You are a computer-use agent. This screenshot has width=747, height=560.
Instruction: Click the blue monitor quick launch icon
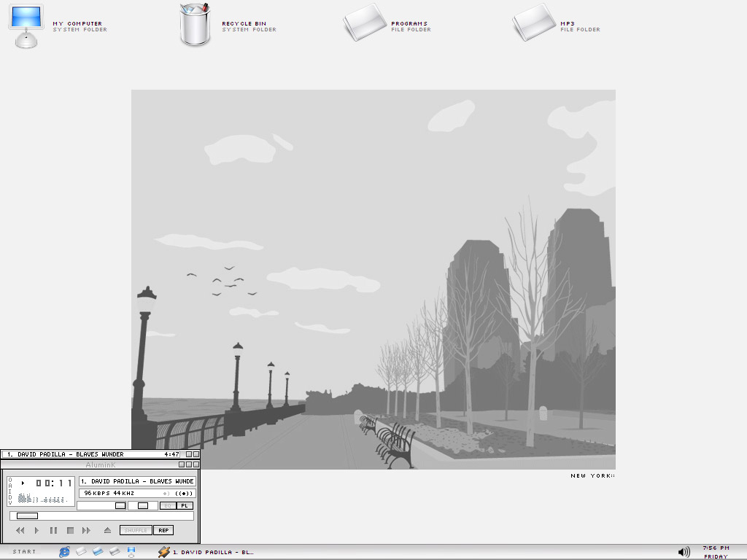(131, 552)
